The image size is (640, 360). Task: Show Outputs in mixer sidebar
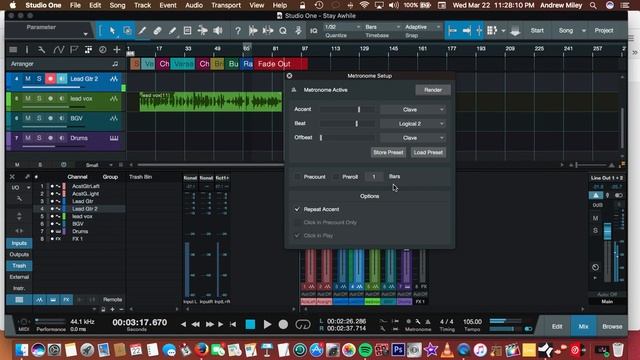click(19, 254)
